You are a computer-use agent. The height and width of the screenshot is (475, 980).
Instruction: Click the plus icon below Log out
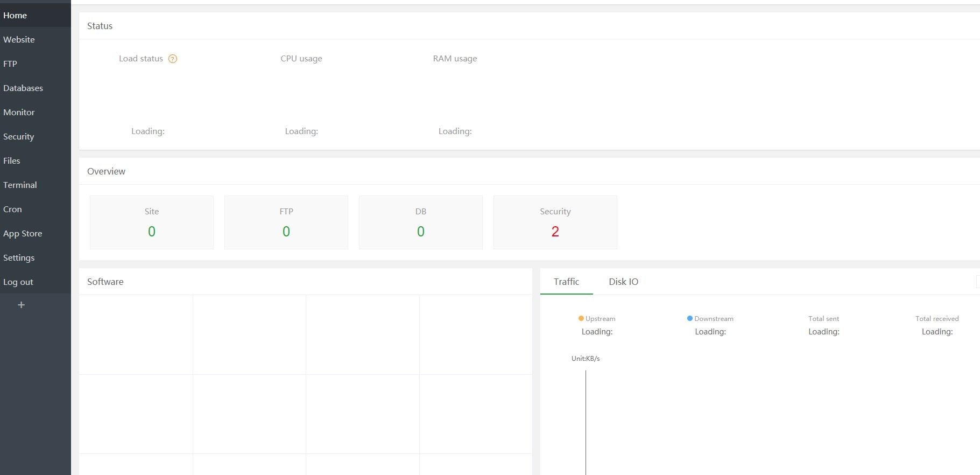pos(22,305)
